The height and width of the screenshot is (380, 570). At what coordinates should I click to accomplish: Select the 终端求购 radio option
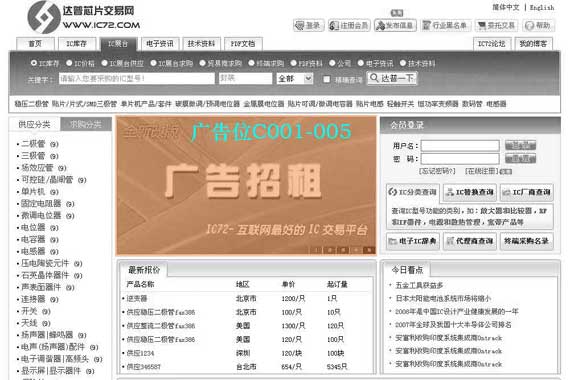251,63
